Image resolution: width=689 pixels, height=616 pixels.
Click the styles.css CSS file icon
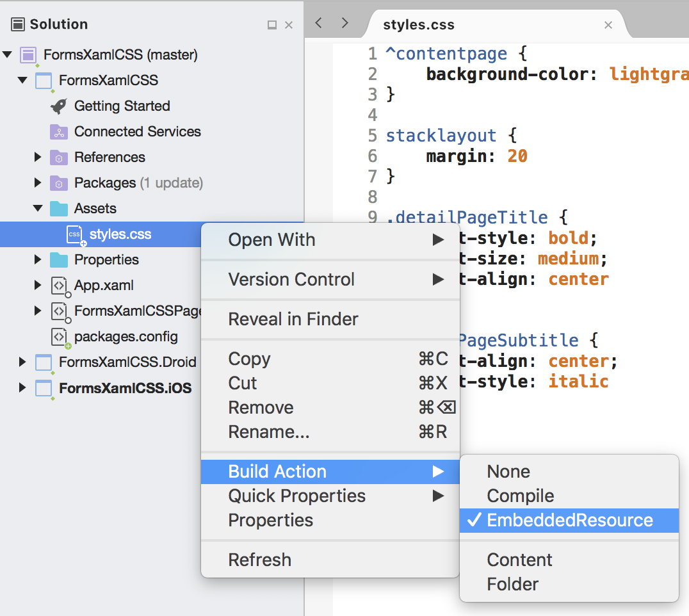[76, 234]
